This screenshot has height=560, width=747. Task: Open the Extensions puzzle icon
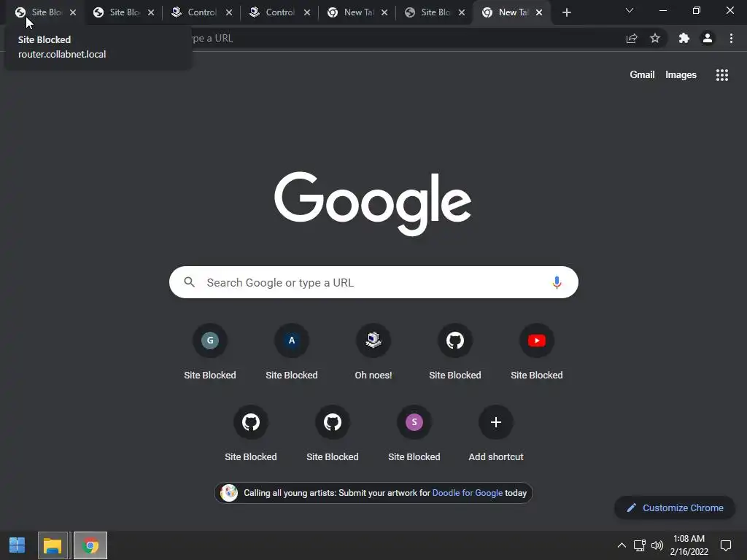pyautogui.click(x=684, y=38)
